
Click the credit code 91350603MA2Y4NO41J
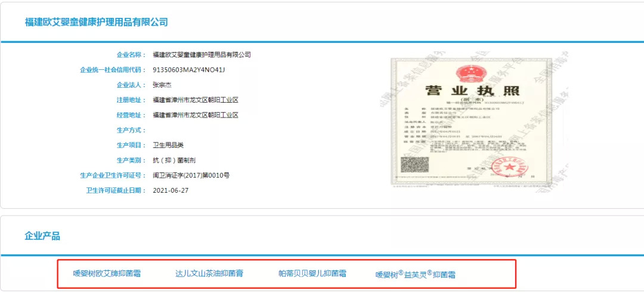[189, 70]
